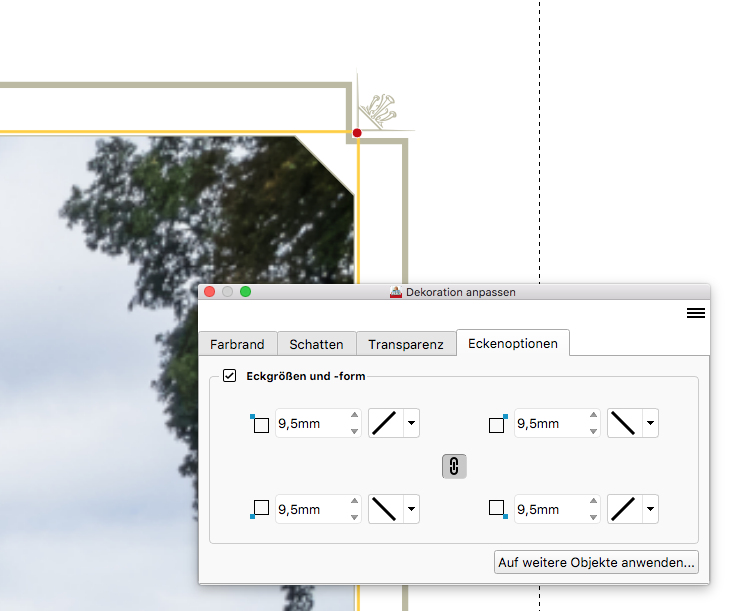This screenshot has height=611, width=745.
Task: Click Auf weitere Objekte anwenden button
Action: pos(596,562)
